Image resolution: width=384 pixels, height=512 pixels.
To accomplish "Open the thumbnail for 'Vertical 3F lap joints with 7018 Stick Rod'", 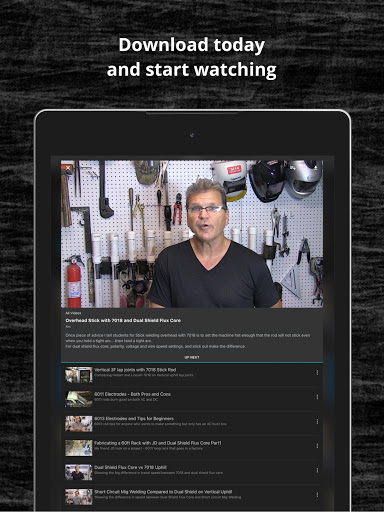I will 79,375.
